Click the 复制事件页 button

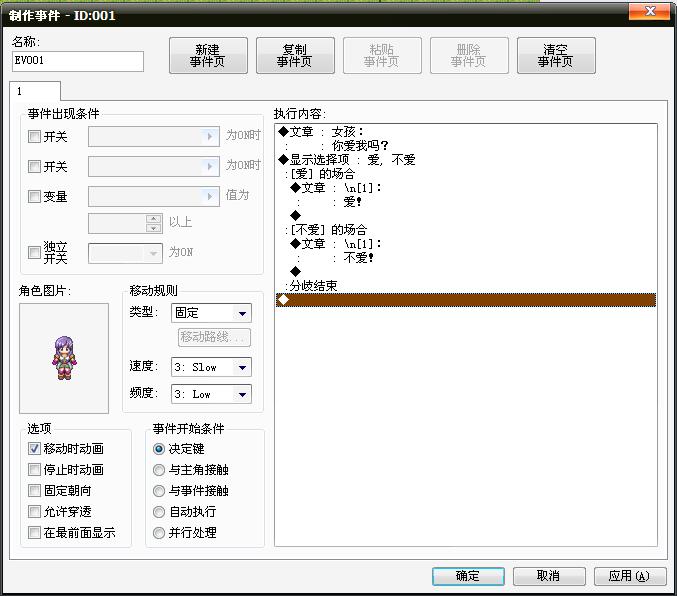(295, 55)
